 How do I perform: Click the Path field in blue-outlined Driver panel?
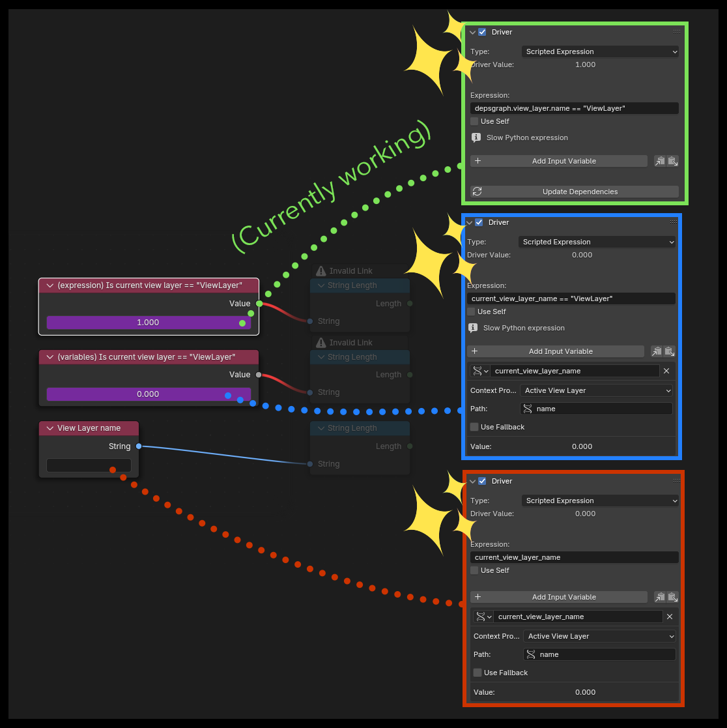coord(596,409)
